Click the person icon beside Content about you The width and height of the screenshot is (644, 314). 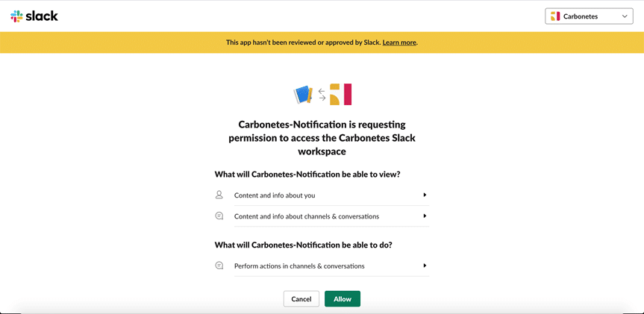click(x=219, y=195)
